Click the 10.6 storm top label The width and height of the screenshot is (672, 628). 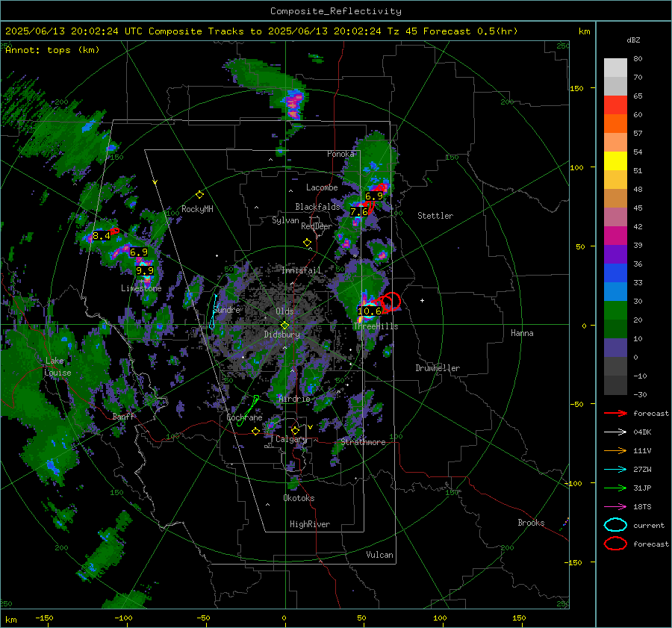coord(370,311)
